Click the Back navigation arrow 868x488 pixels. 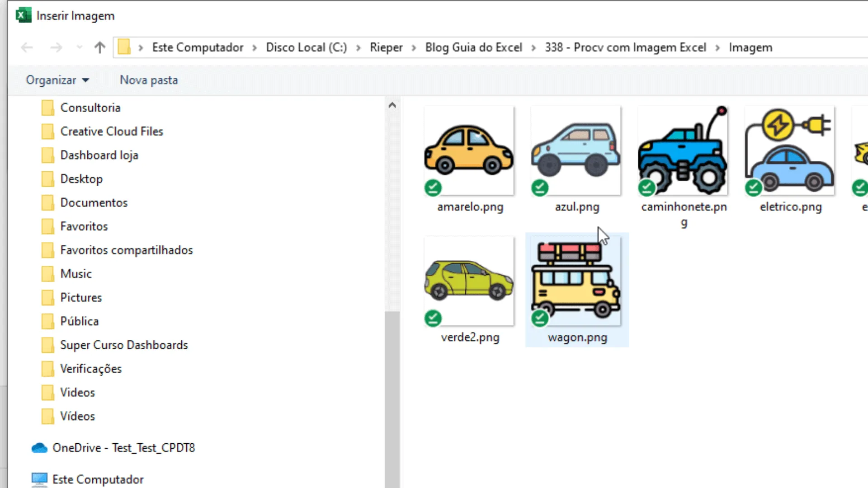(x=27, y=47)
